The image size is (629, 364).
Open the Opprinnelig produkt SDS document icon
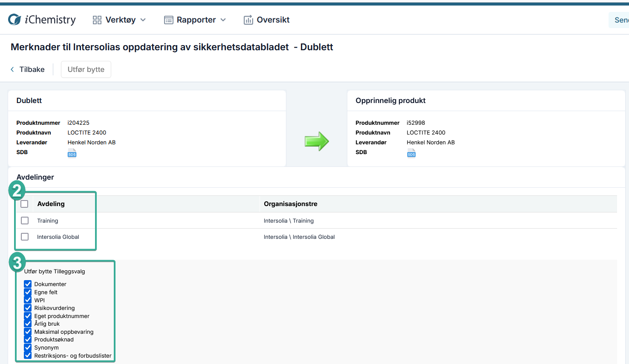[x=411, y=153]
